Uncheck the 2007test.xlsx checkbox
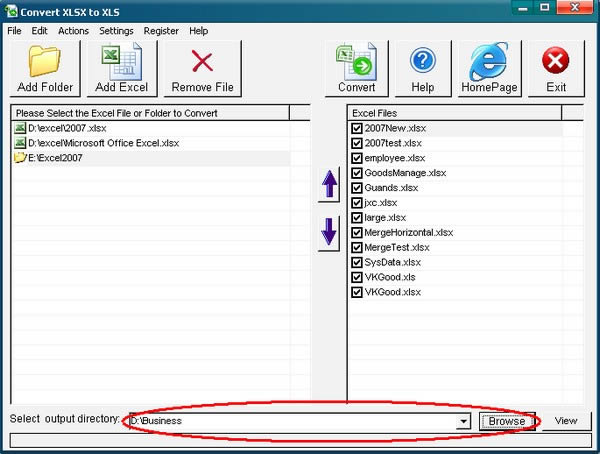Screen dimensions: 600x454 point(357,143)
